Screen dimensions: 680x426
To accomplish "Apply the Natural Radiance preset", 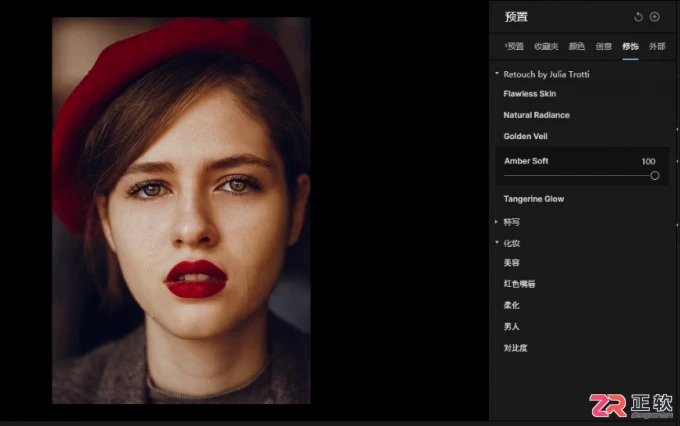I will click(536, 115).
